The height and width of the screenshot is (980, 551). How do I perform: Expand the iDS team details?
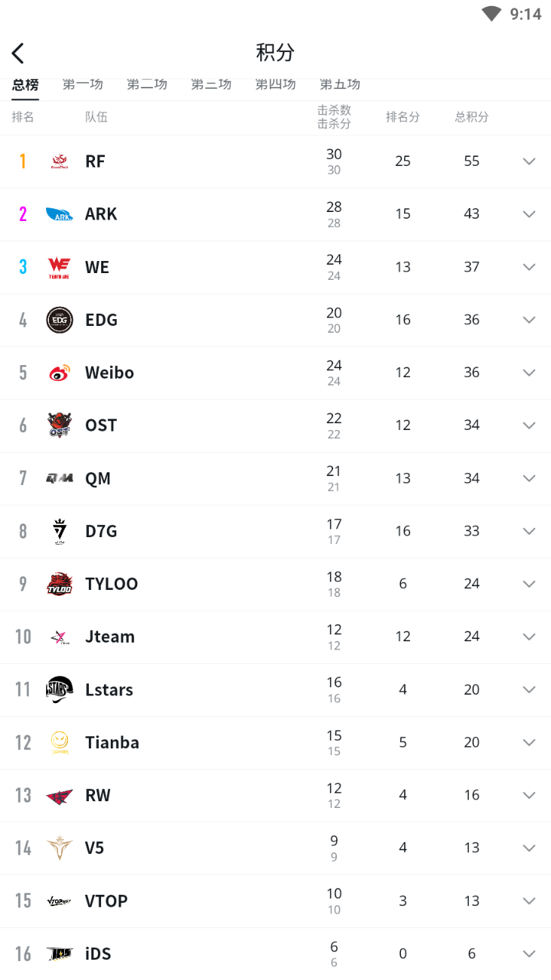529,954
